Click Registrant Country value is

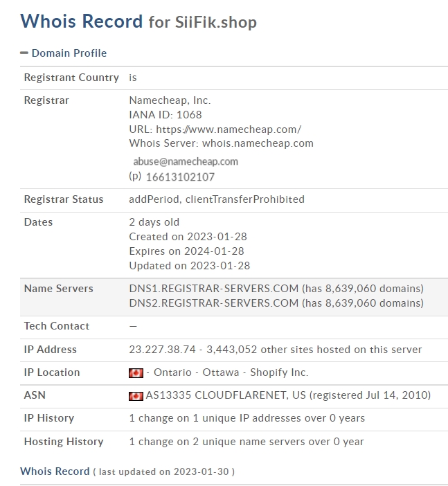click(x=133, y=78)
